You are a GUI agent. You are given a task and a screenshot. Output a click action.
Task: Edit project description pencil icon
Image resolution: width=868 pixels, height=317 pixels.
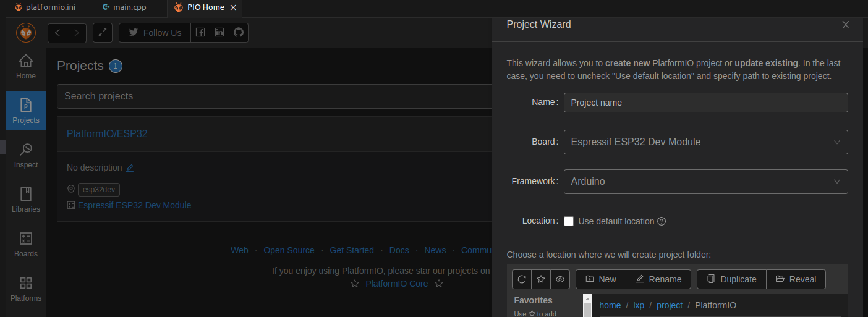click(130, 167)
